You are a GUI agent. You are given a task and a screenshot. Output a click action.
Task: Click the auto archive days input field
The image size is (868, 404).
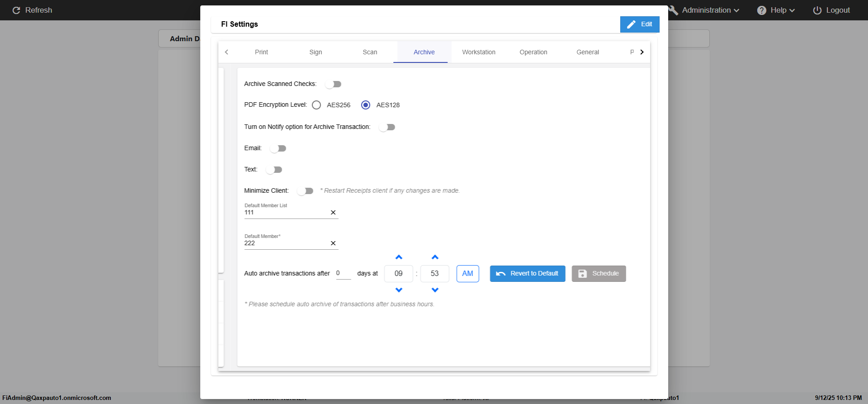coord(343,273)
